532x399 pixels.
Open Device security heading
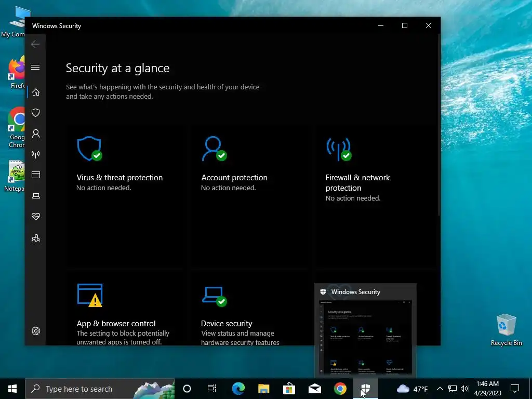pos(227,323)
